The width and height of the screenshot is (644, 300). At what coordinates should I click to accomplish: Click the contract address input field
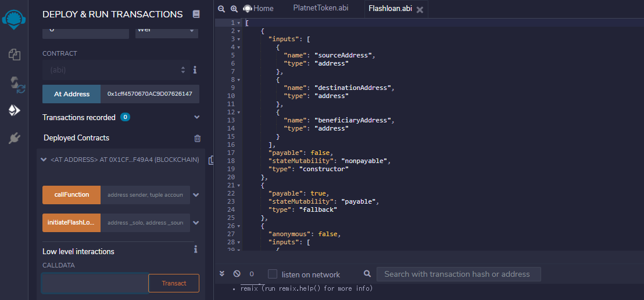click(150, 94)
